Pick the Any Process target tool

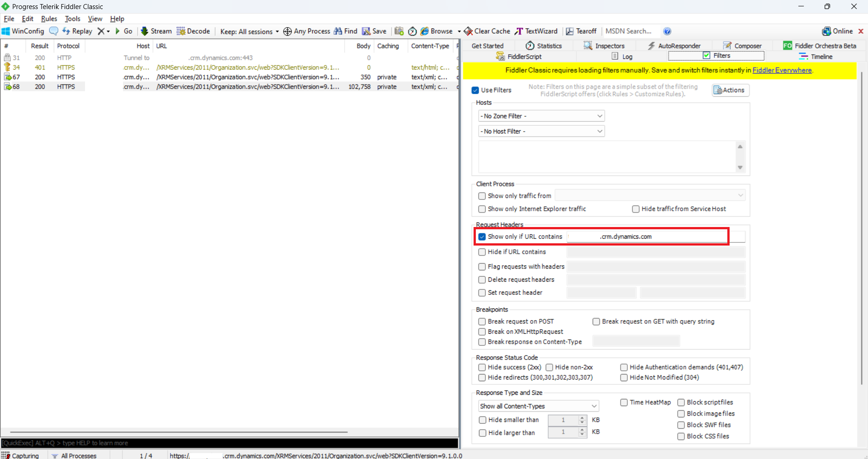tap(307, 31)
